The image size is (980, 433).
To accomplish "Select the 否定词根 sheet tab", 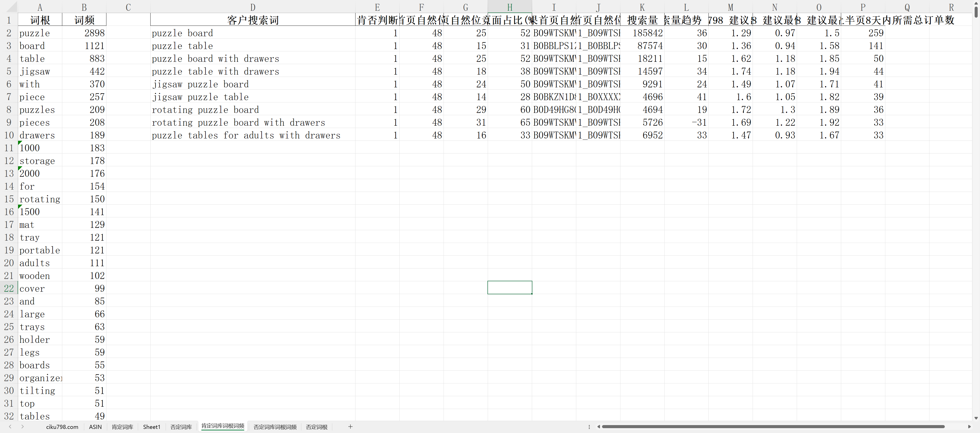I will 316,427.
